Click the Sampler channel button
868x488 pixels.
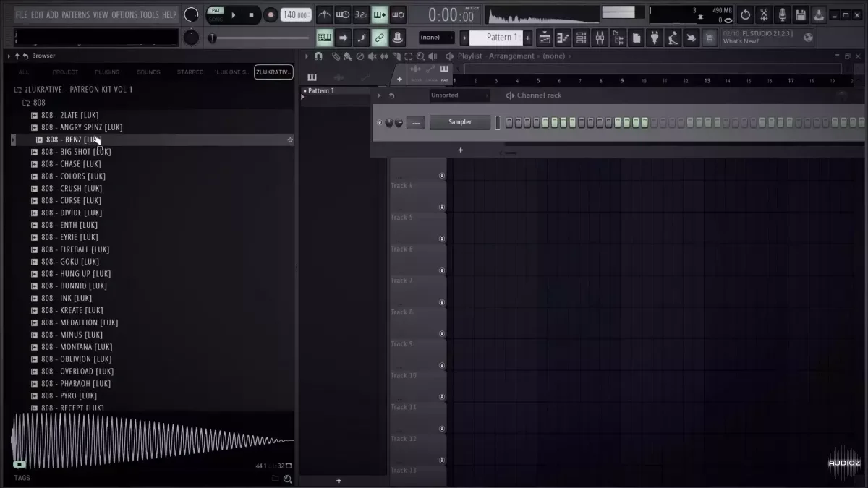click(460, 122)
